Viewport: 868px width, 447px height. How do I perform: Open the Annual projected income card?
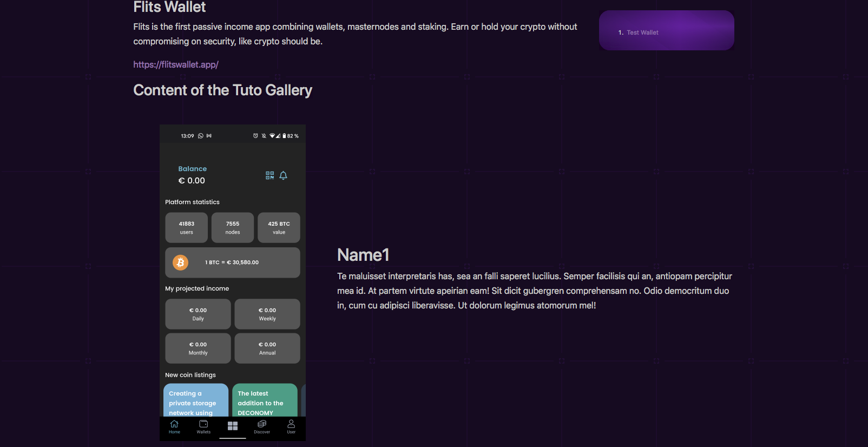click(x=267, y=348)
